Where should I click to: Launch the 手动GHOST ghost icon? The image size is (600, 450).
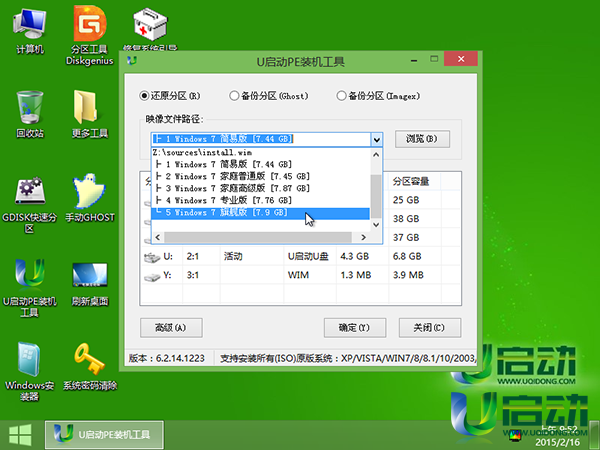point(90,198)
